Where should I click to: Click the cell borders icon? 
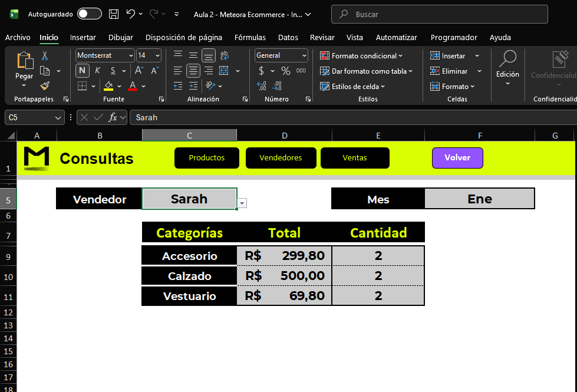[x=83, y=85]
